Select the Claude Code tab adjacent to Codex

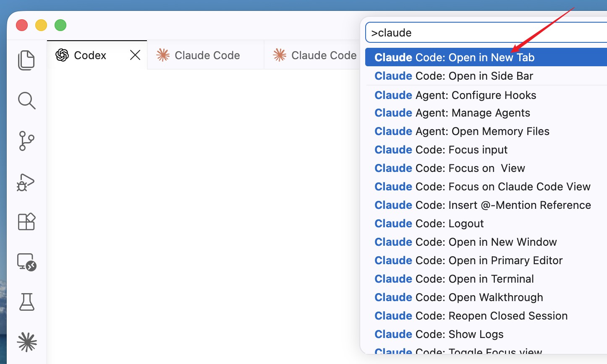(x=206, y=55)
